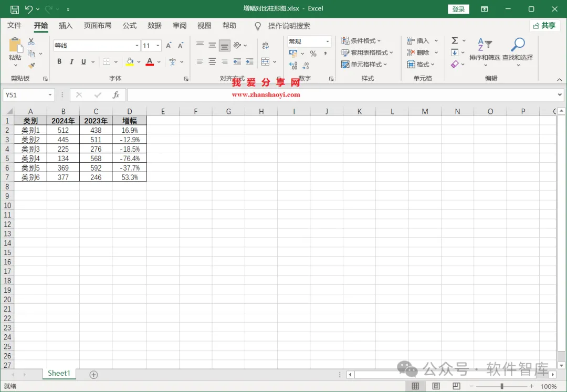Screen dimensions: 567x392
Task: Click the Save icon in title bar
Action: (x=15, y=9)
